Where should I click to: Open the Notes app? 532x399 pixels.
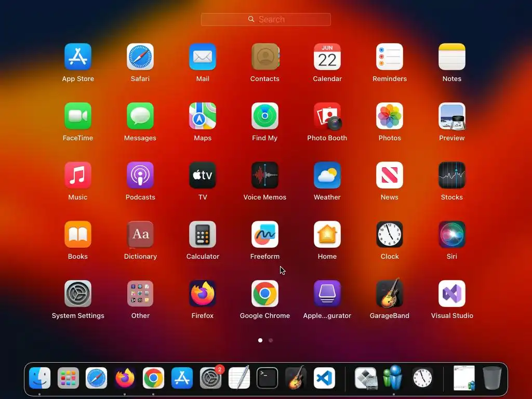(452, 57)
